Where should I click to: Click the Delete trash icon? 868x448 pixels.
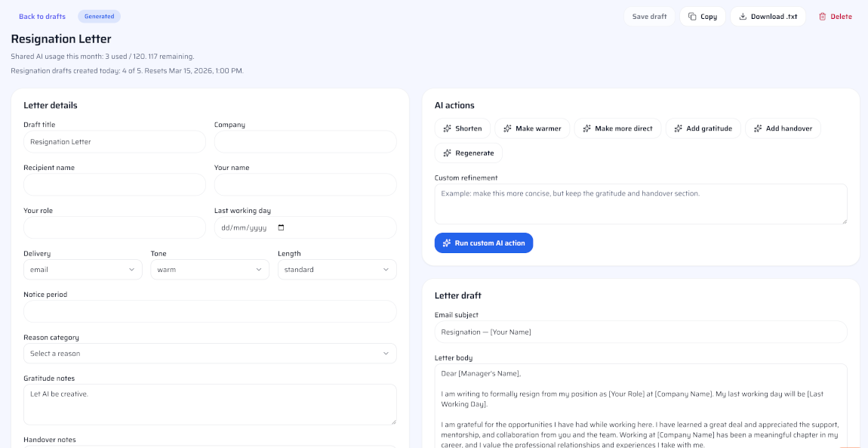pos(822,16)
